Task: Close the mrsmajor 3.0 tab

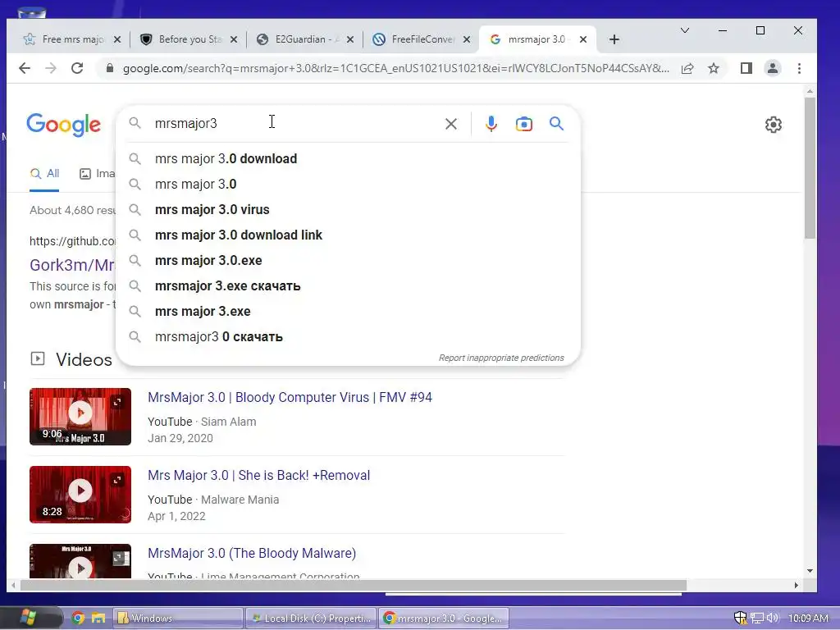Action: point(583,39)
